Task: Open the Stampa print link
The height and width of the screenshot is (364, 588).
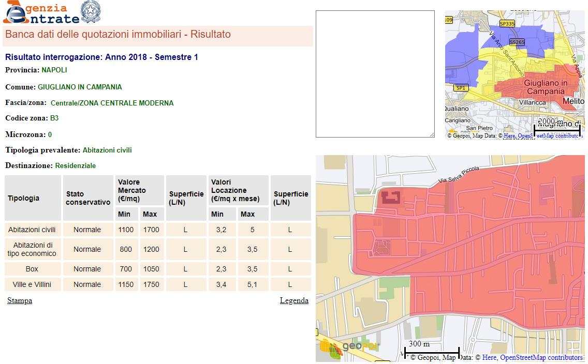Action: coord(20,300)
